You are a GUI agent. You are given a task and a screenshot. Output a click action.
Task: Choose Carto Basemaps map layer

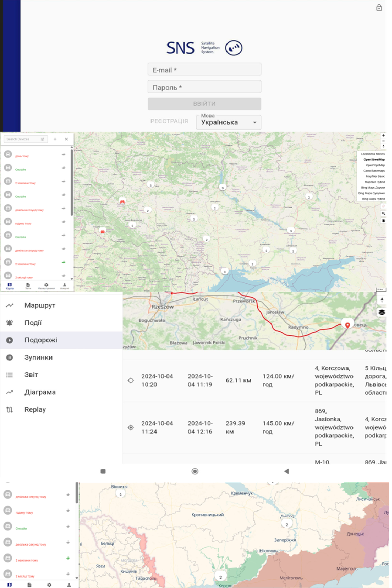point(374,171)
